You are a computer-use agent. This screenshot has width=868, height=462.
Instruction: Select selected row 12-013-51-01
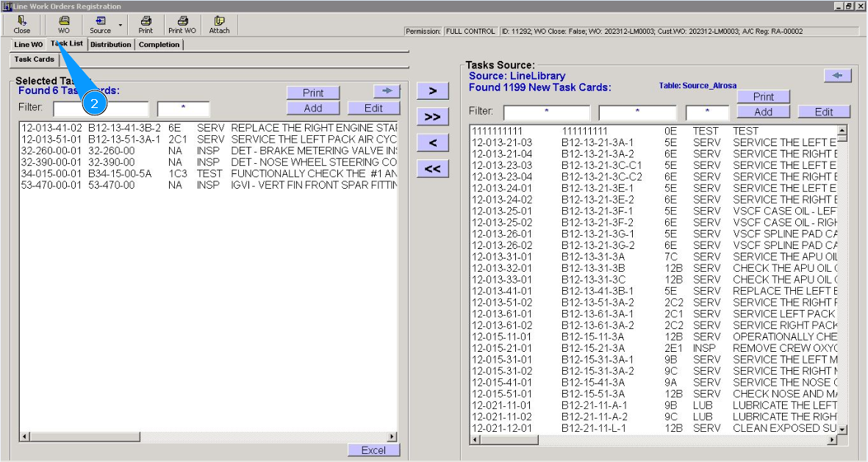click(208, 140)
